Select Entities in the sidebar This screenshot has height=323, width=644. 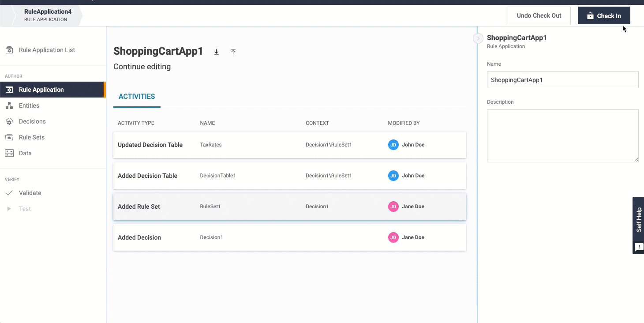(29, 105)
